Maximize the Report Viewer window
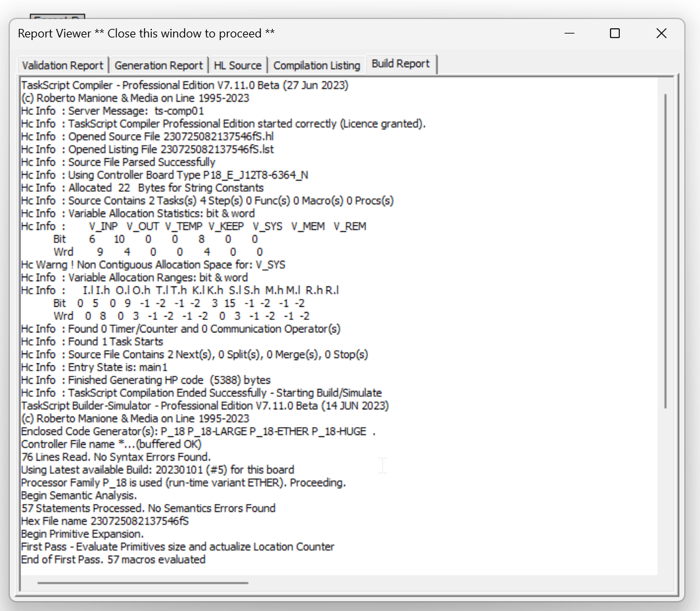The image size is (700, 611). [615, 34]
